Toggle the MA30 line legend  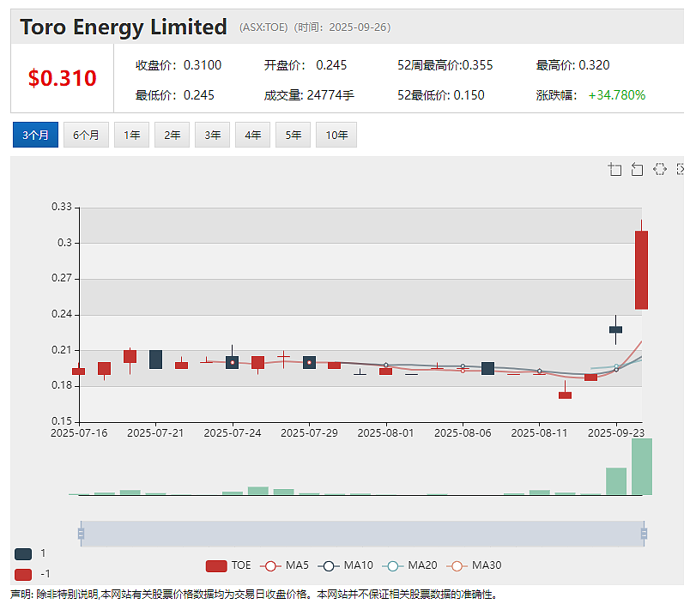click(474, 566)
